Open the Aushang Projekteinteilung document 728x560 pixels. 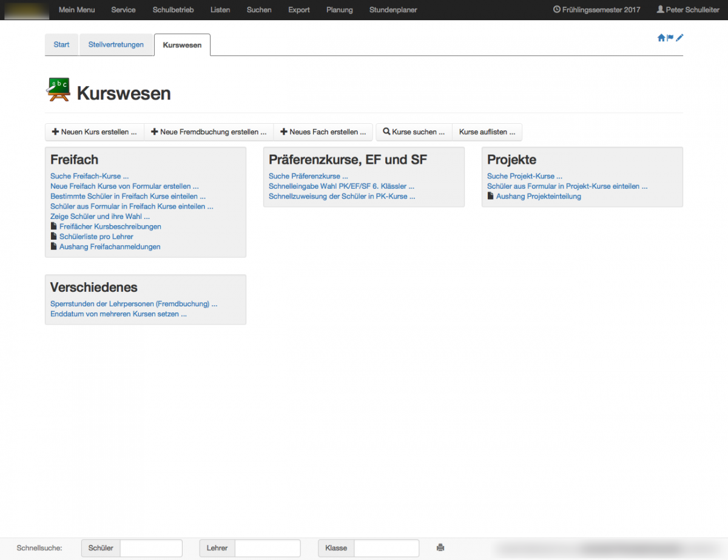538,196
